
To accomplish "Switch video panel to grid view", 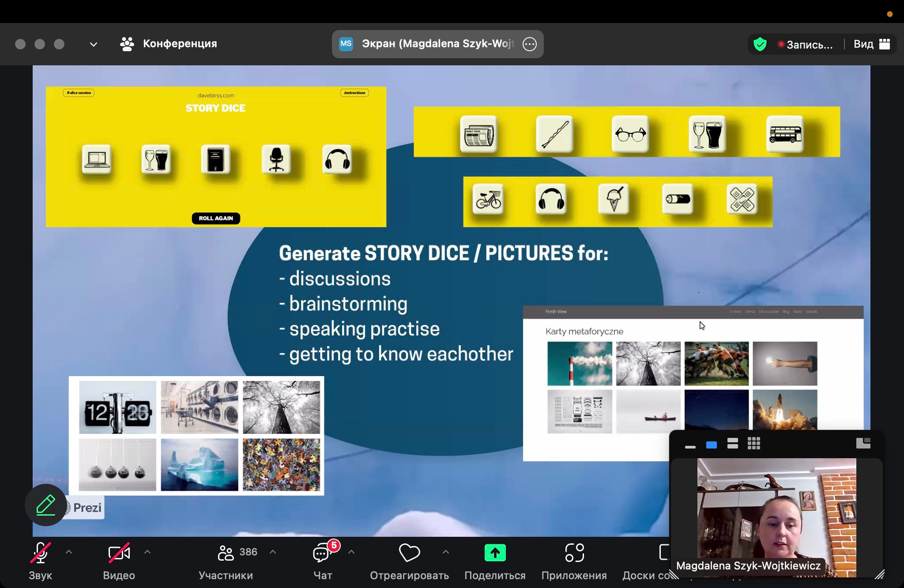I will point(753,444).
